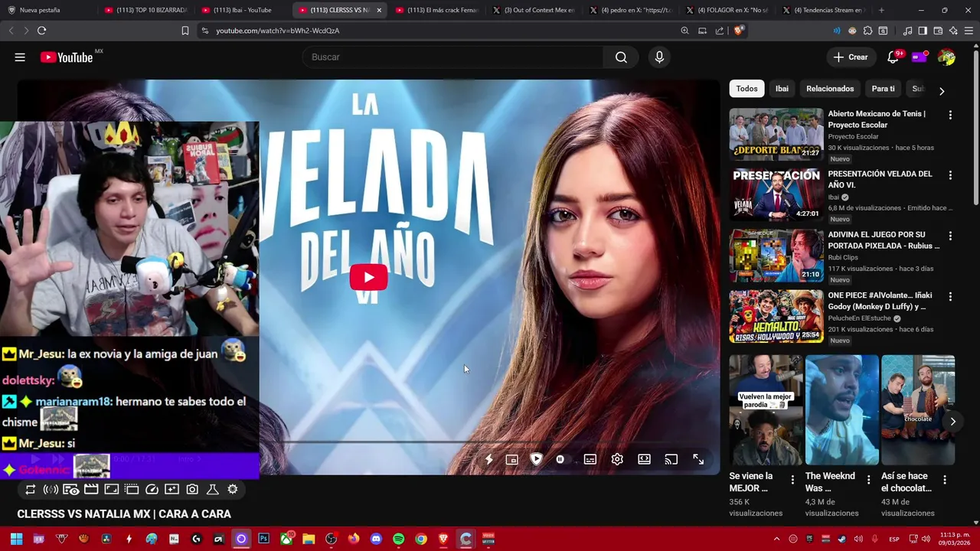The height and width of the screenshot is (551, 980).
Task: Open Spotify from the taskbar
Action: (398, 539)
